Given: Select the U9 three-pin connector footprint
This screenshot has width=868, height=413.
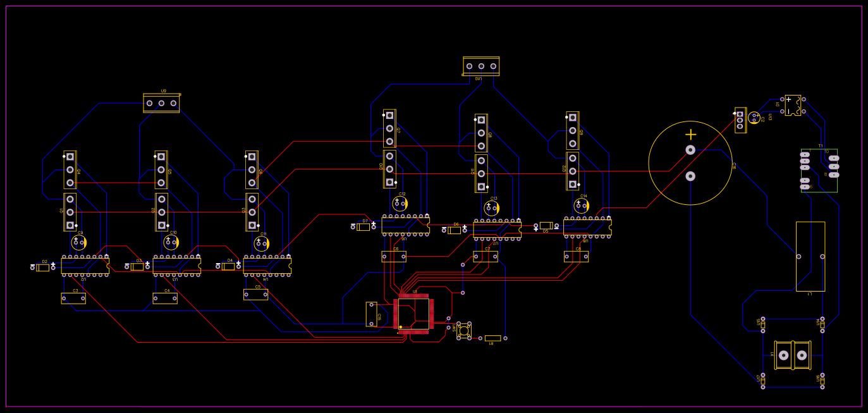Looking at the screenshot, I should 161,103.
